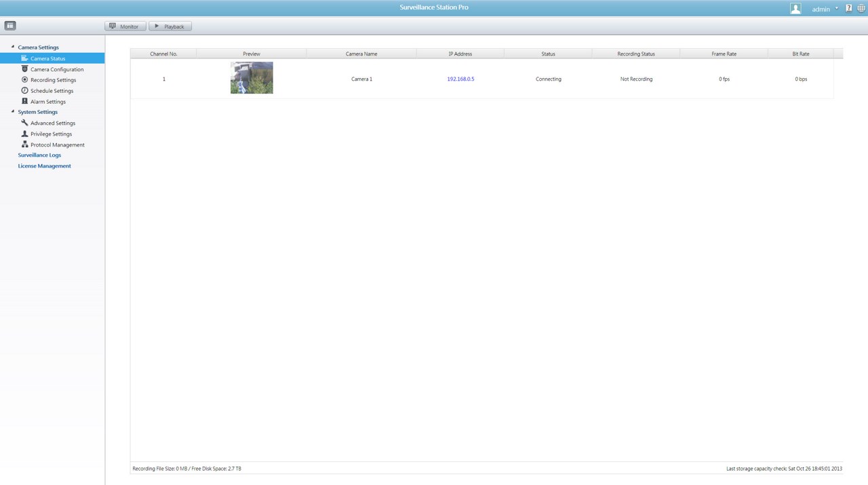Click the panel toggle icon at top left
The width and height of the screenshot is (868, 485).
point(10,26)
